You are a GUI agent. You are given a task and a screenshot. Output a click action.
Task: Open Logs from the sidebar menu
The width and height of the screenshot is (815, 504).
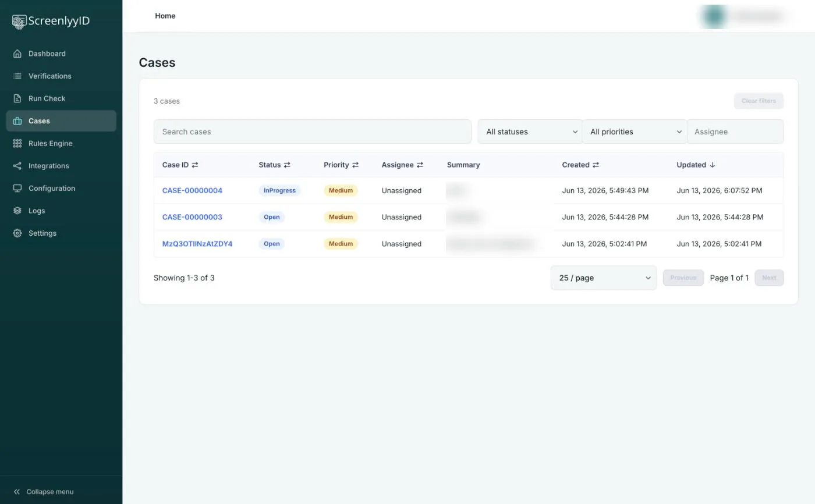coord(61,211)
